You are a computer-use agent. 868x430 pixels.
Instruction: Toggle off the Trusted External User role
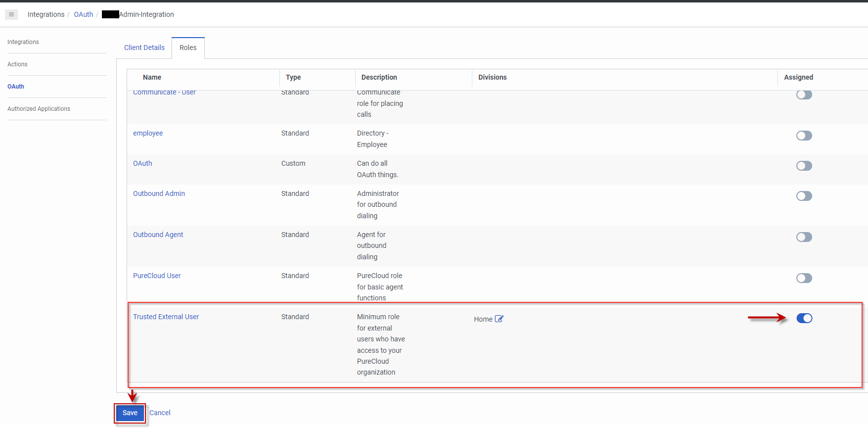tap(804, 318)
